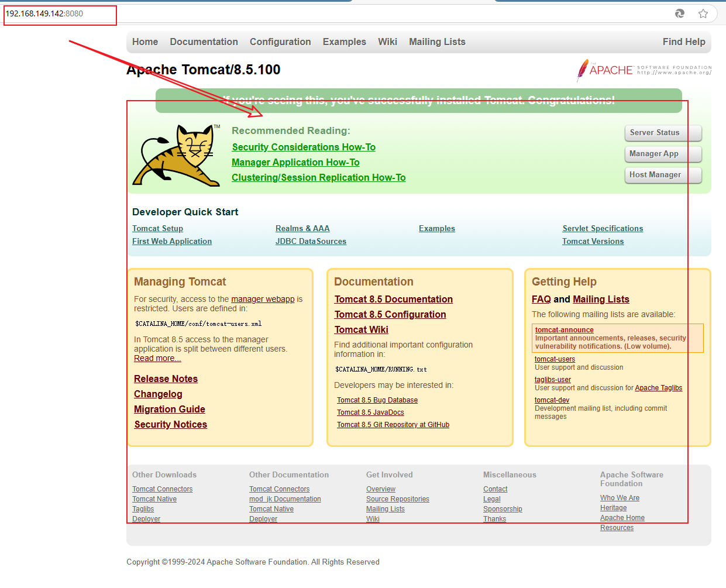The height and width of the screenshot is (588, 726).
Task: Open Tomcat 8.5 Configuration link
Action: coord(390,314)
